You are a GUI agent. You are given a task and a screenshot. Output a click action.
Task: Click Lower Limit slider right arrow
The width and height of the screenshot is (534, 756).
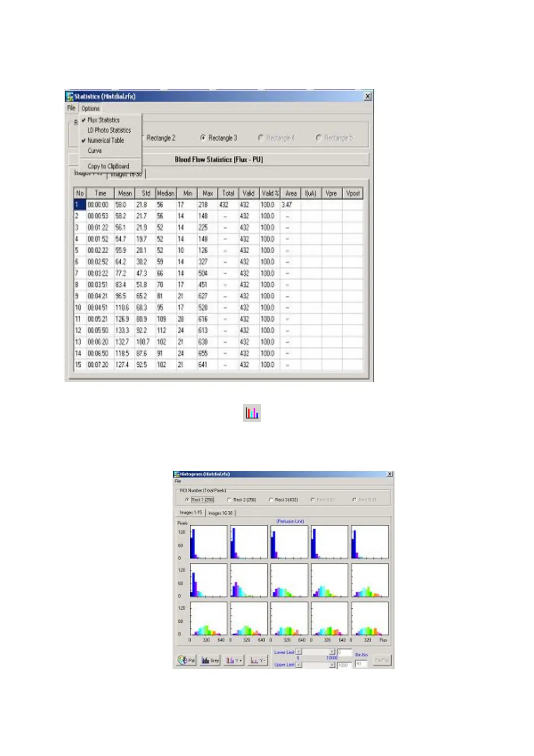point(332,652)
